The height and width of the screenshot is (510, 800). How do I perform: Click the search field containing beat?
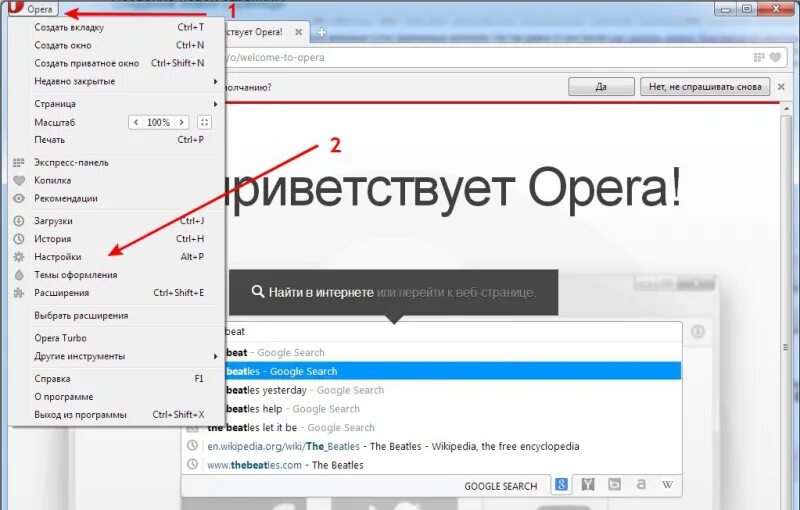pos(452,332)
